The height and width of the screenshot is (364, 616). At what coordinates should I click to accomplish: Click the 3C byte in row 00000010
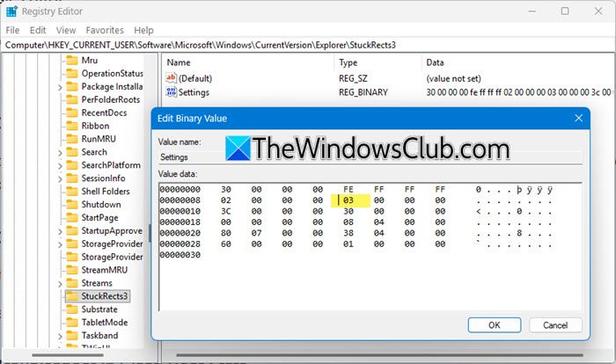click(x=226, y=211)
